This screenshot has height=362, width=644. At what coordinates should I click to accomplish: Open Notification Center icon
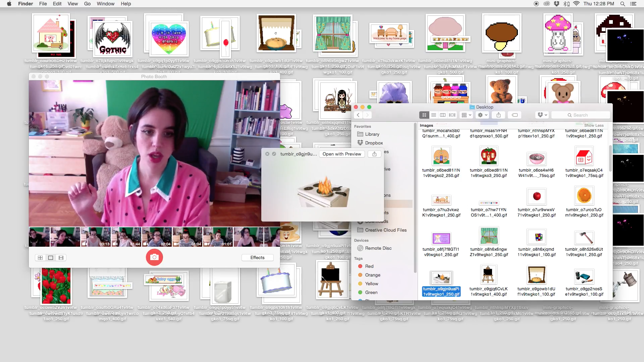point(633,4)
